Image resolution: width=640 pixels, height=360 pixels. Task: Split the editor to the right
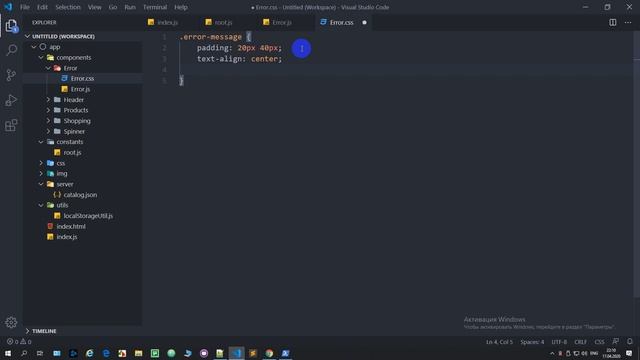pos(613,22)
